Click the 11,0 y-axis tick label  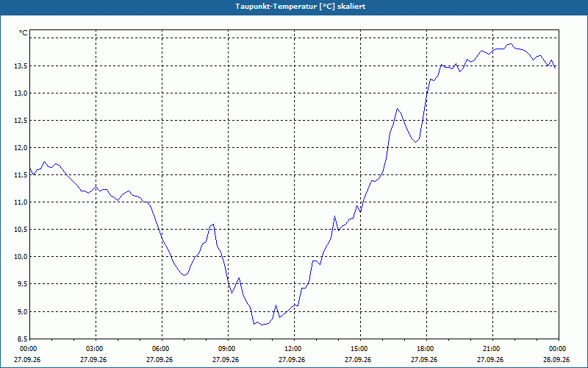click(x=21, y=202)
